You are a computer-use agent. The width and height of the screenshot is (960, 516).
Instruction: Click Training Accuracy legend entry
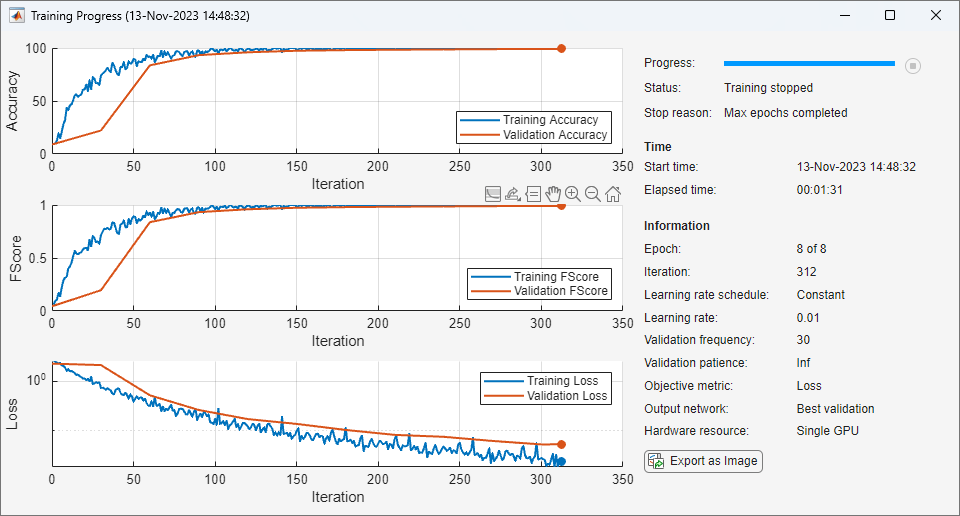click(x=534, y=120)
